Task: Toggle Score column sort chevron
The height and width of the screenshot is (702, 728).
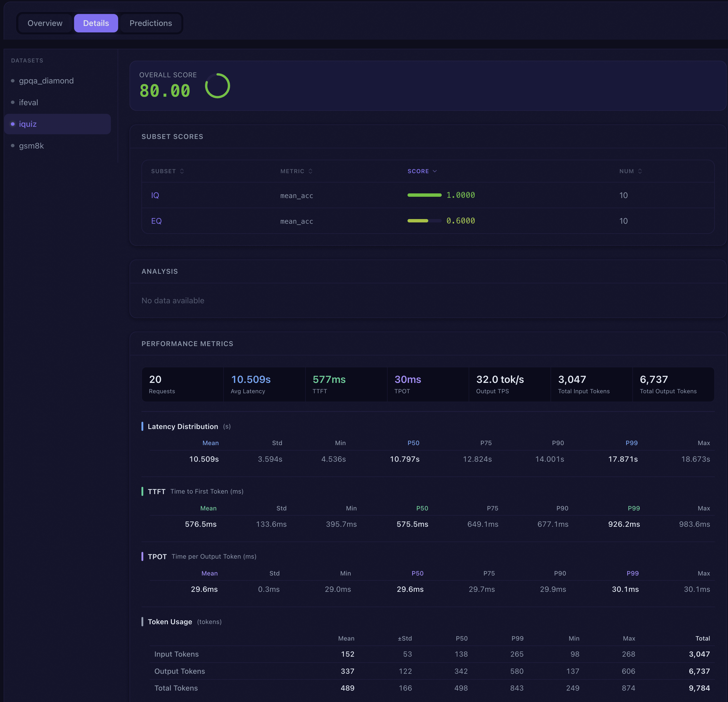Action: tap(435, 171)
